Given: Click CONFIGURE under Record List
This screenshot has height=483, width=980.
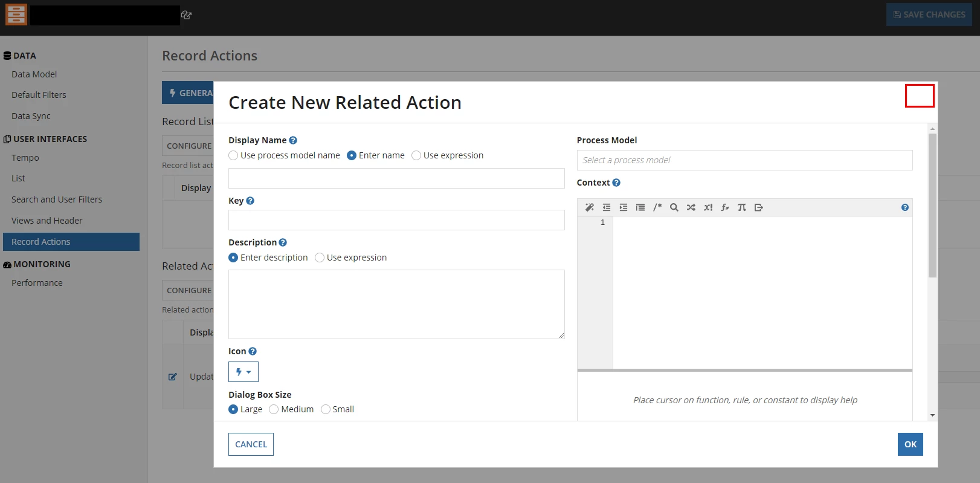Looking at the screenshot, I should (x=188, y=146).
